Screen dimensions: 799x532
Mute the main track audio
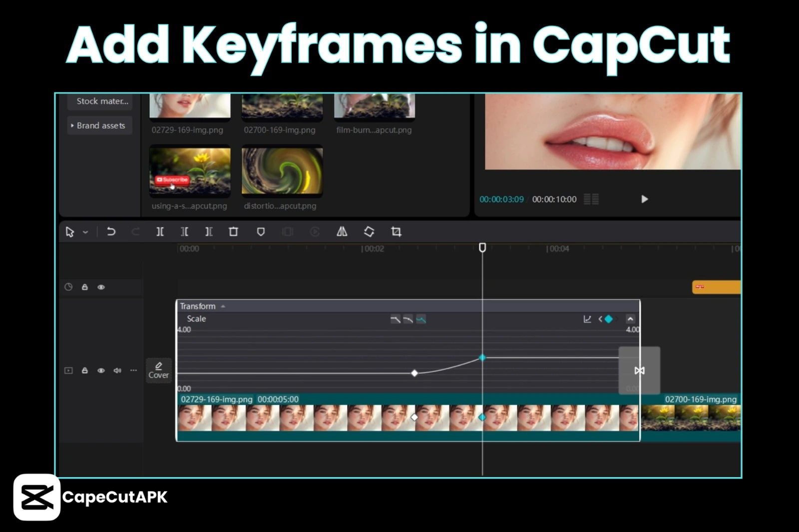117,370
